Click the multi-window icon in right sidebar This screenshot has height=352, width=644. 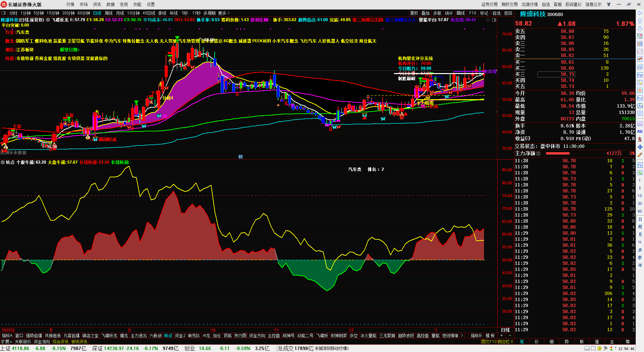click(x=640, y=67)
